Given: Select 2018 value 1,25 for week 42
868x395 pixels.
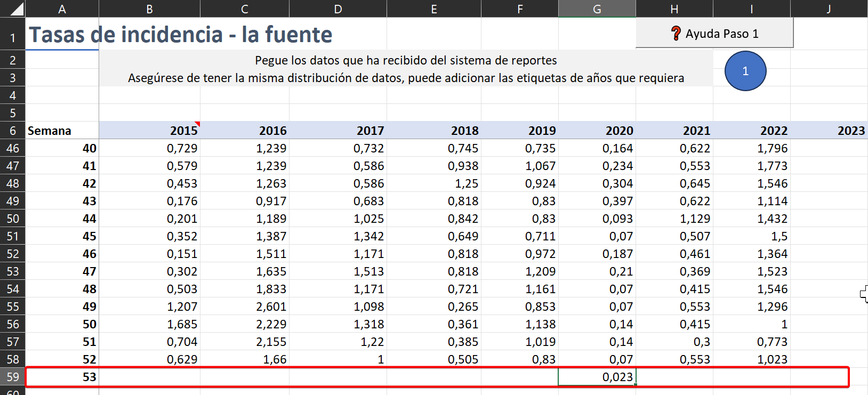Looking at the screenshot, I should 434,183.
